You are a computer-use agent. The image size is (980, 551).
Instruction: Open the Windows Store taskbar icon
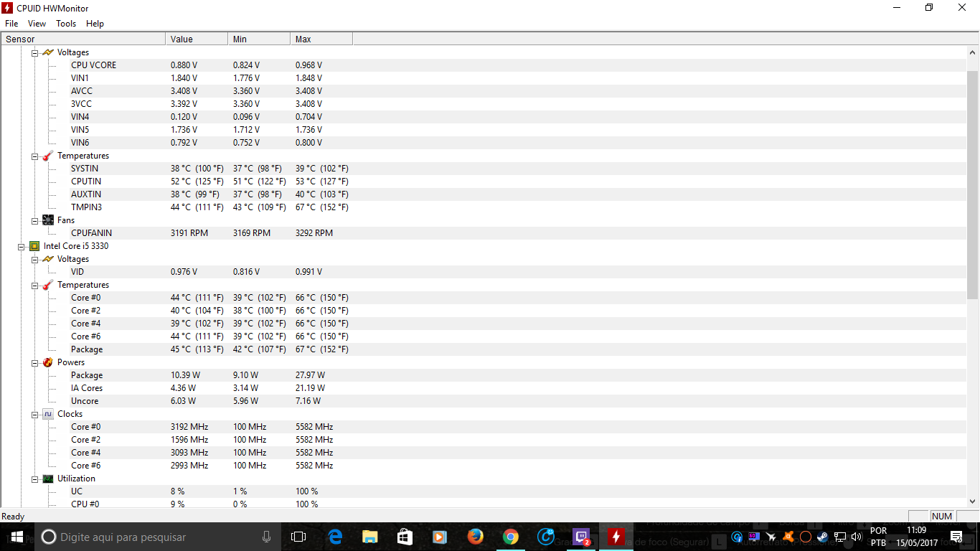pyautogui.click(x=405, y=537)
